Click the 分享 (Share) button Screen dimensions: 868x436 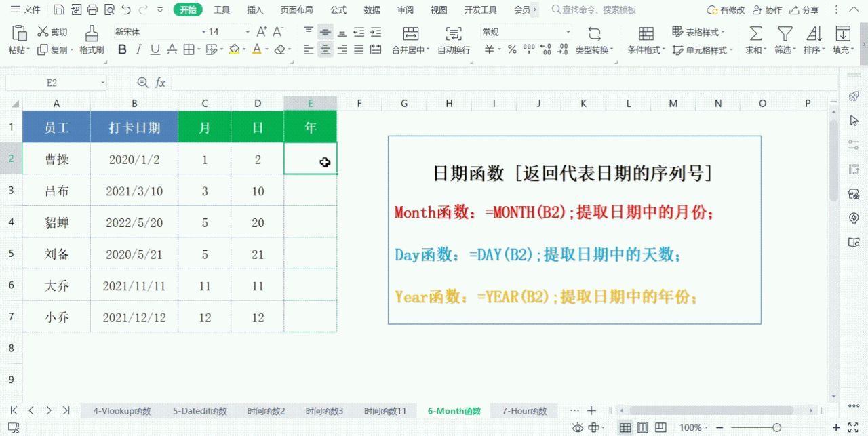click(x=804, y=10)
